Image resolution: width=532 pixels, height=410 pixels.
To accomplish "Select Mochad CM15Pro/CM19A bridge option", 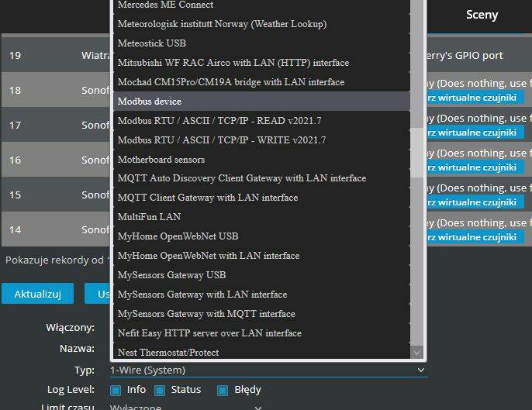I will 261,82.
